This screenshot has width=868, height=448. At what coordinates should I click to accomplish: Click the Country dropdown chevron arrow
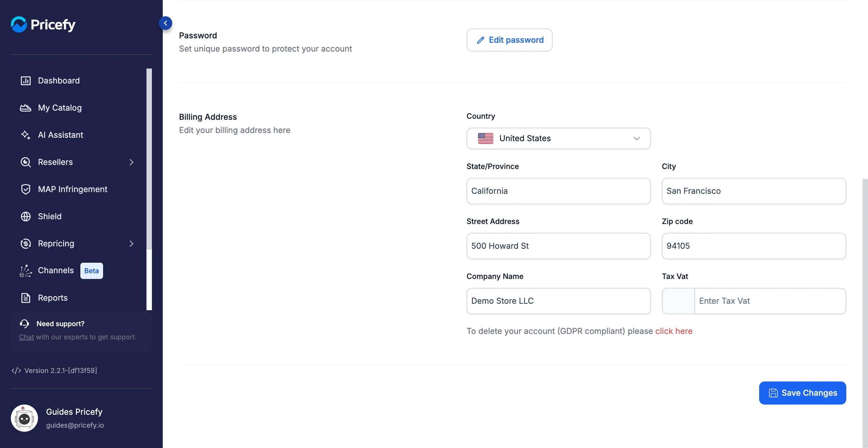(x=636, y=138)
